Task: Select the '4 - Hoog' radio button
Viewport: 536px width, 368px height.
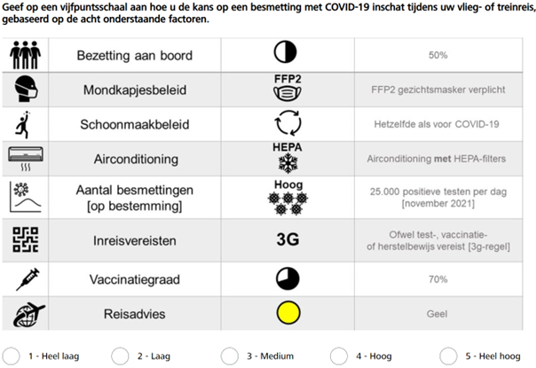Action: click(x=339, y=356)
